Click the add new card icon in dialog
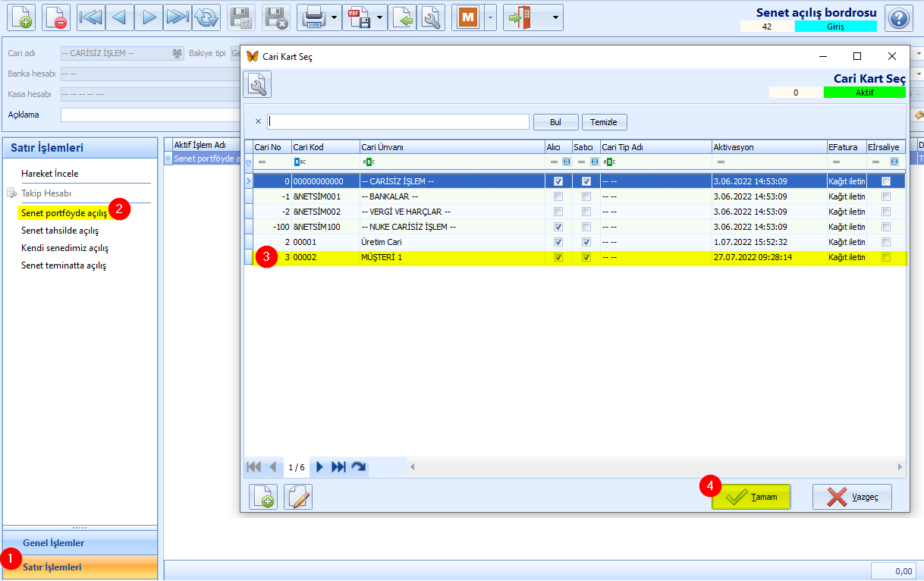Image resolution: width=924 pixels, height=581 pixels. pos(263,497)
